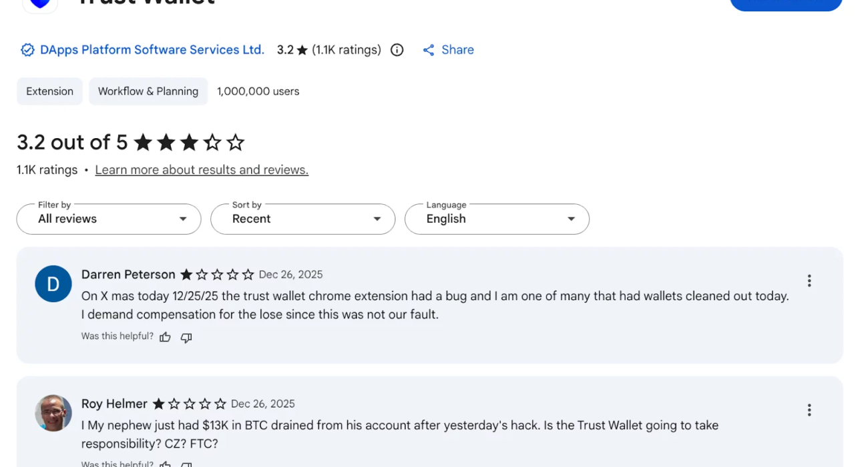The width and height of the screenshot is (868, 467).
Task: Click the blue install button at top right
Action: pos(786,4)
